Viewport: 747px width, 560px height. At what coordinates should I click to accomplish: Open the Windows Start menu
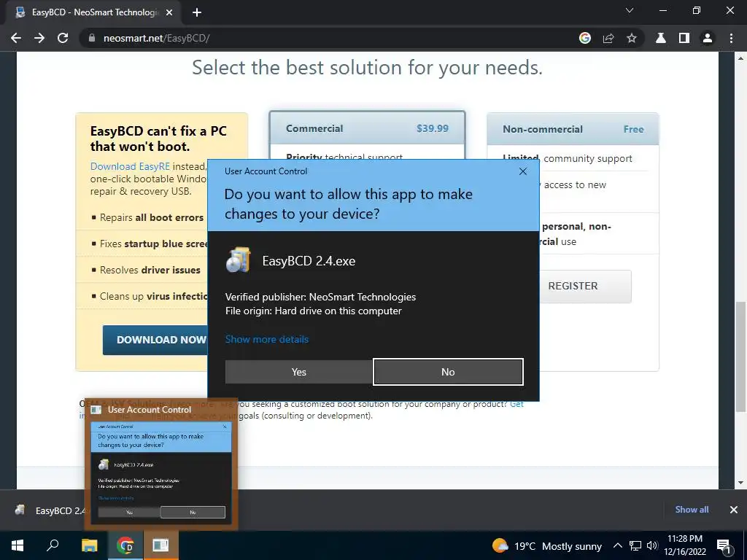(18, 545)
